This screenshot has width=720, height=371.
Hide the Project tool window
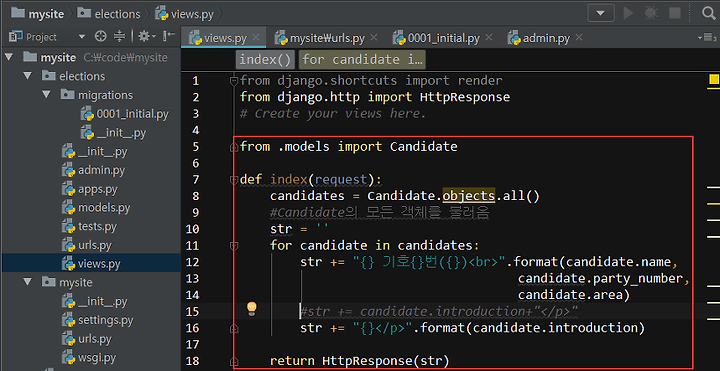coord(169,36)
